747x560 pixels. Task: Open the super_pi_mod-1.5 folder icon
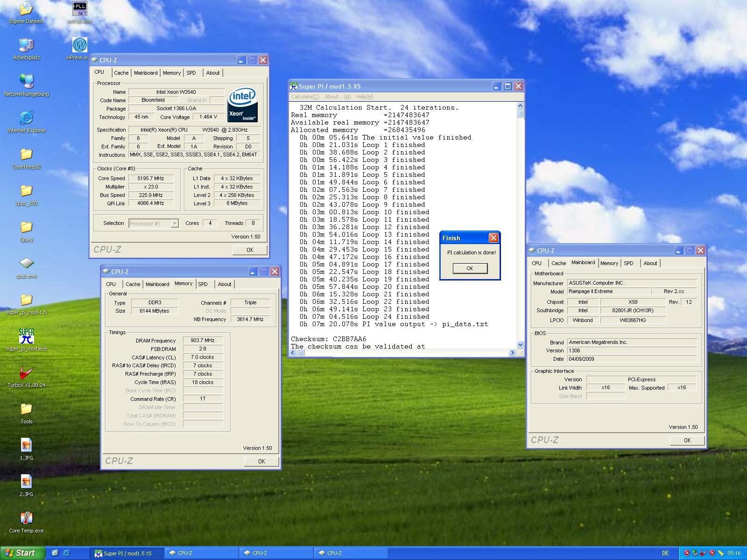coord(26,303)
